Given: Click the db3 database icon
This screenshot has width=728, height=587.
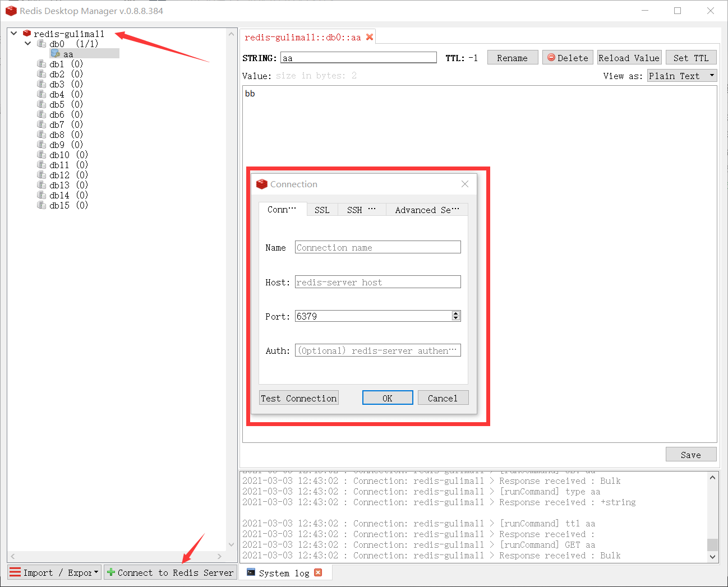Looking at the screenshot, I should [x=42, y=84].
